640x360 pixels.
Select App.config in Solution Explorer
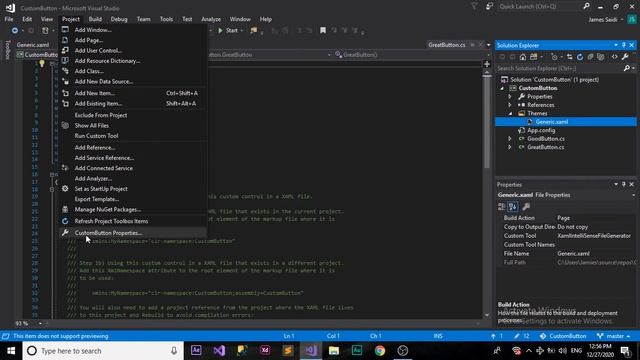[541, 130]
